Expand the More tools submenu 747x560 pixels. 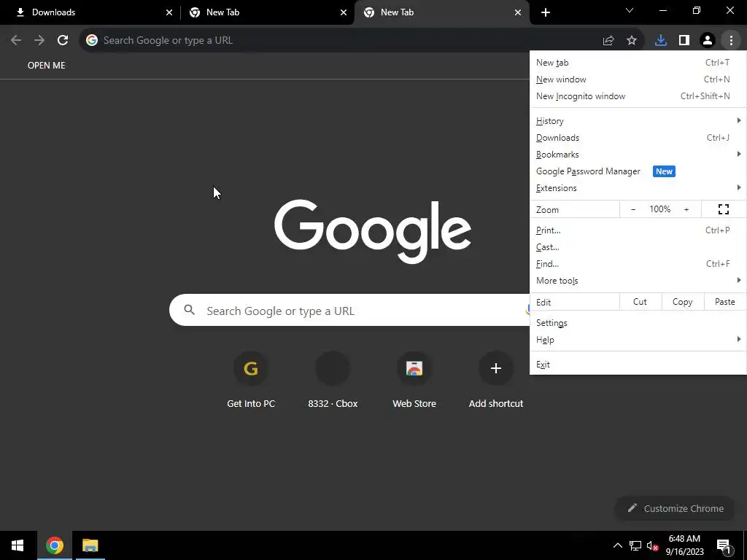coord(638,281)
